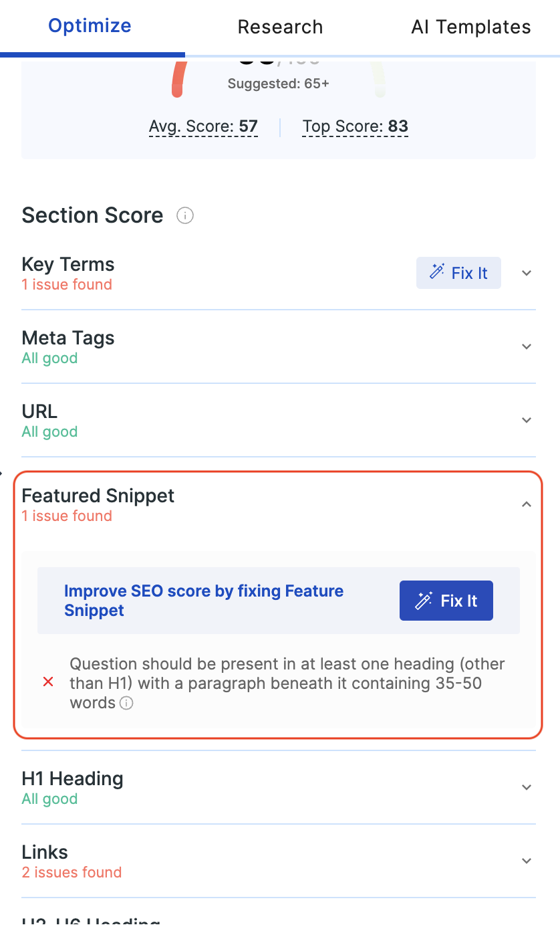Expand the Links section chevron

(527, 861)
